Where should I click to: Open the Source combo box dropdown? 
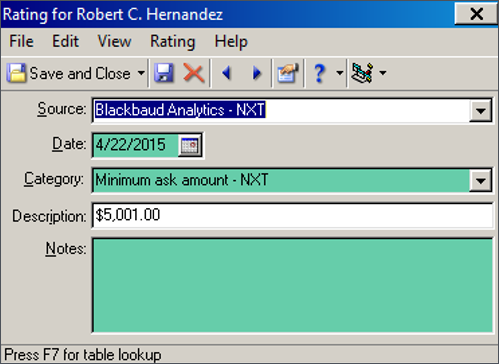[x=480, y=111]
